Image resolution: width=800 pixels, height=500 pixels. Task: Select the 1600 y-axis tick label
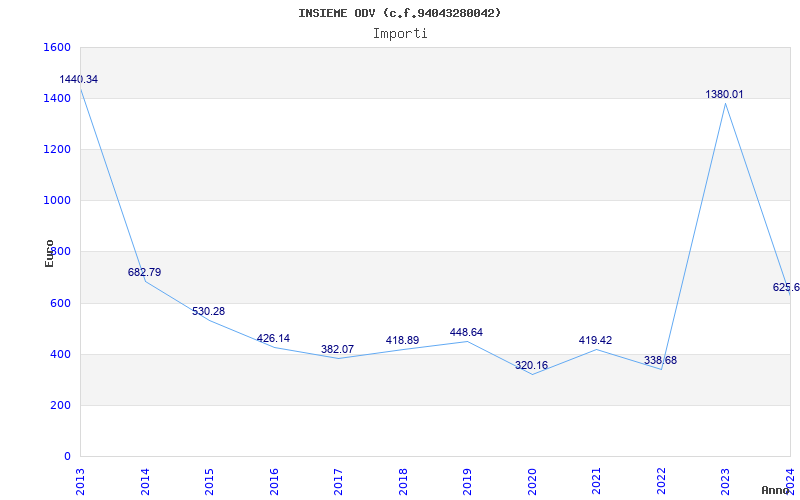pyautogui.click(x=57, y=47)
